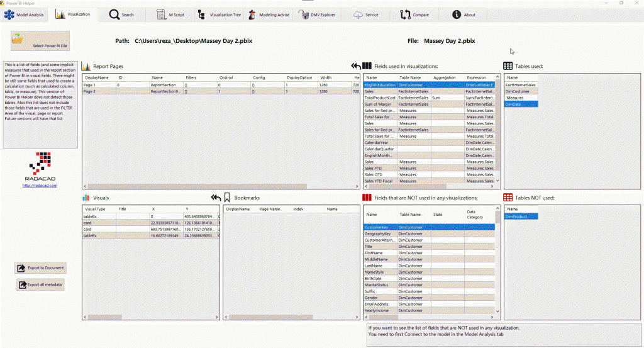Click the red Tables NOT used icon
644x348 pixels.
[508, 198]
